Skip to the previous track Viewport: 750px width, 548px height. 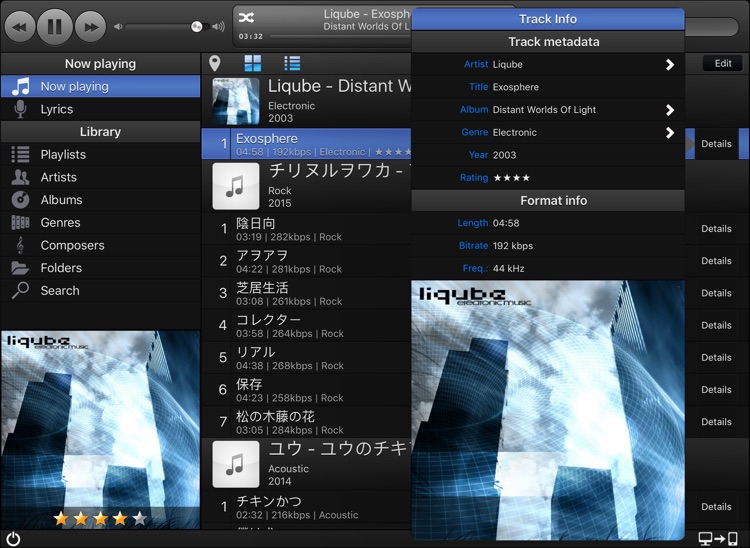tap(20, 26)
